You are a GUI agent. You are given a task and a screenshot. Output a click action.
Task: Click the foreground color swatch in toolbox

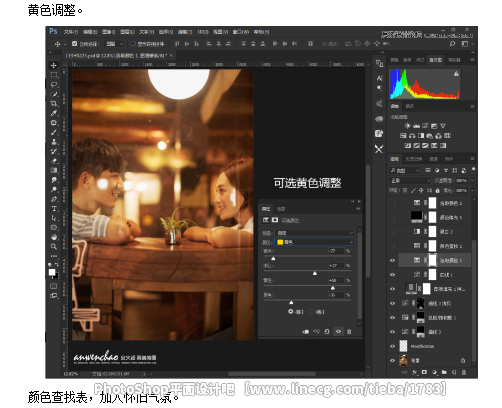tap(52, 272)
